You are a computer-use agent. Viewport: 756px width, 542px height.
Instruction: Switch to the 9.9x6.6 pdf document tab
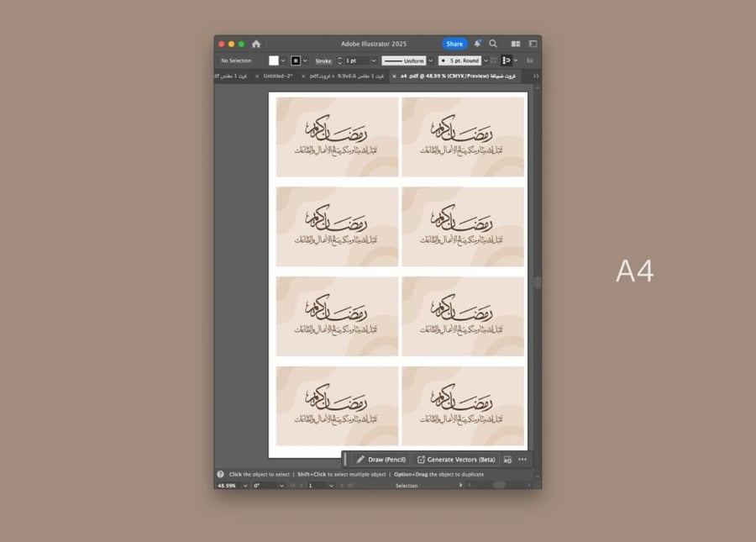point(347,76)
